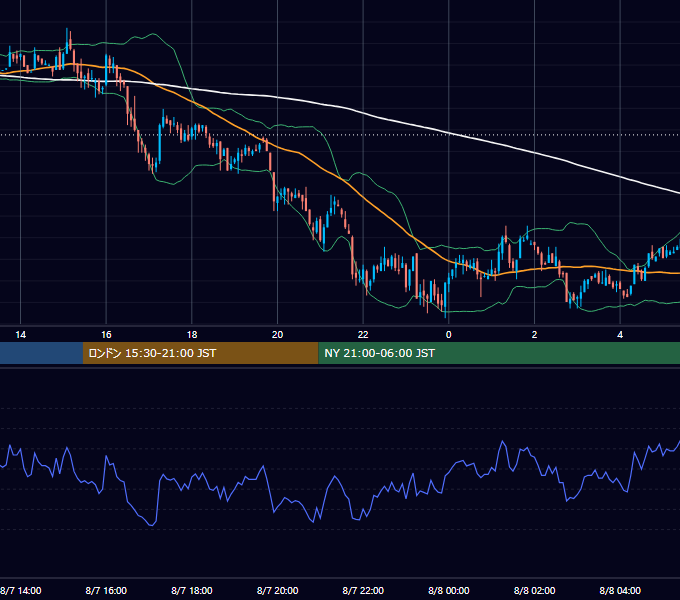Image resolution: width=680 pixels, height=600 pixels.
Task: Click the 0 hour axis label
Action: pos(449,335)
